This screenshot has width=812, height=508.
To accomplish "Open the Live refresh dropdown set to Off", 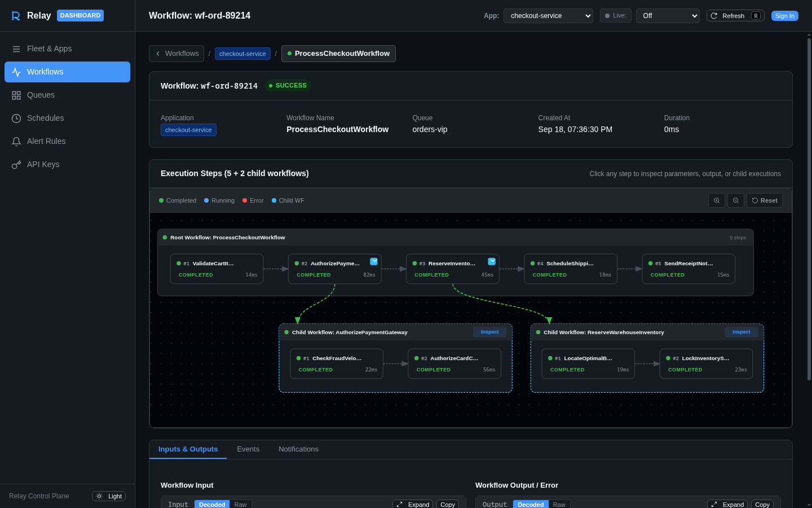I will click(x=668, y=16).
